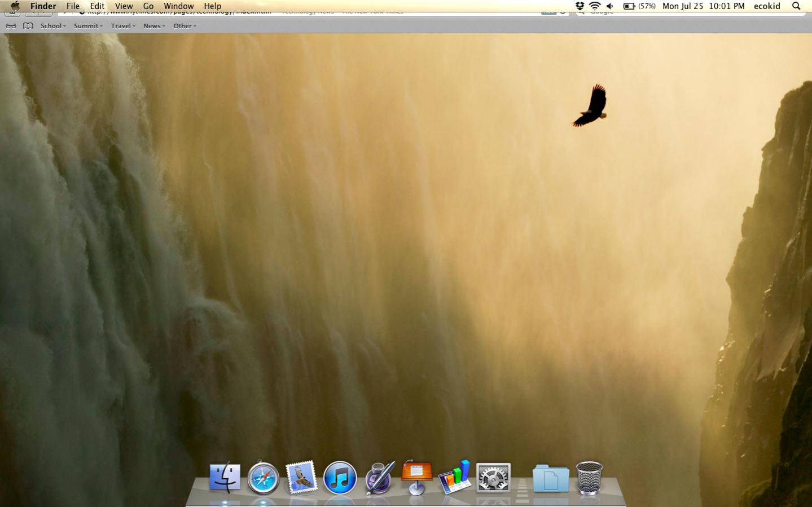Expand the Summit bookmarks folder
The height and width of the screenshot is (507, 812).
point(88,26)
